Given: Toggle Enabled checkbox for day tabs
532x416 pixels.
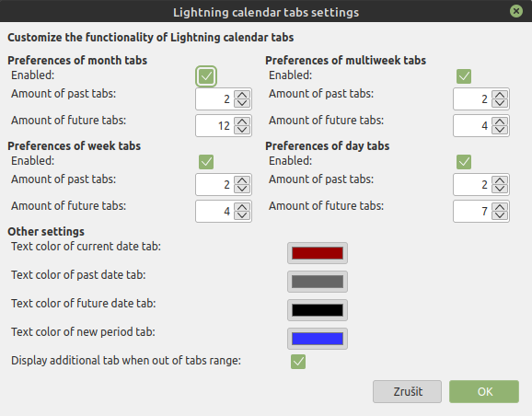Looking at the screenshot, I should point(464,161).
